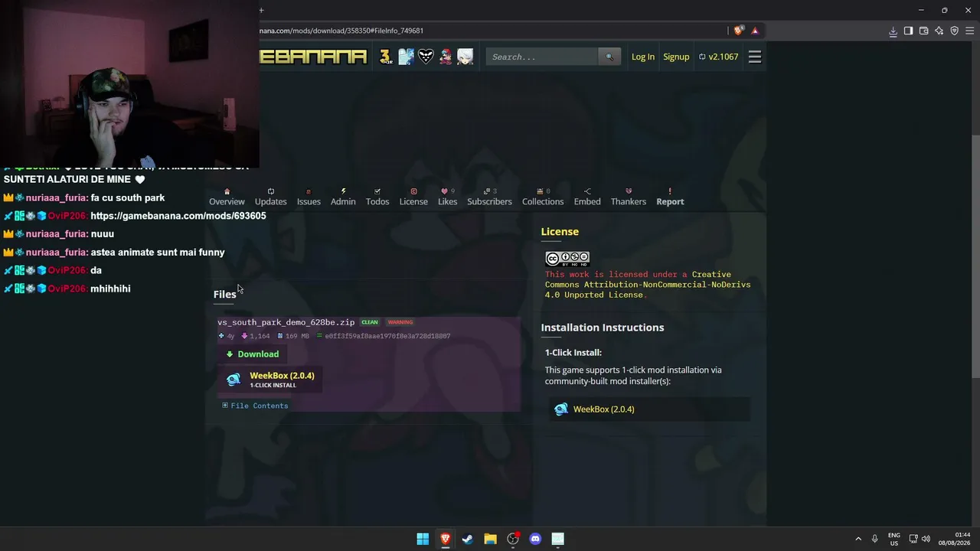
Task: Toggle the browser sidebar panel
Action: click(908, 31)
